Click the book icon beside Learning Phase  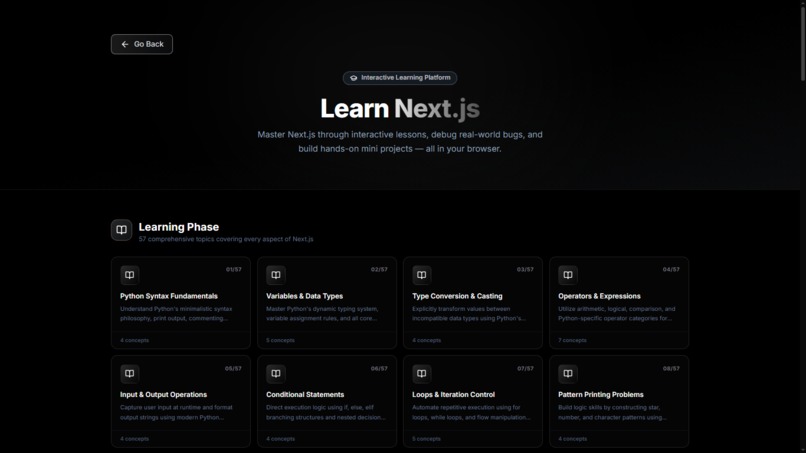click(121, 230)
